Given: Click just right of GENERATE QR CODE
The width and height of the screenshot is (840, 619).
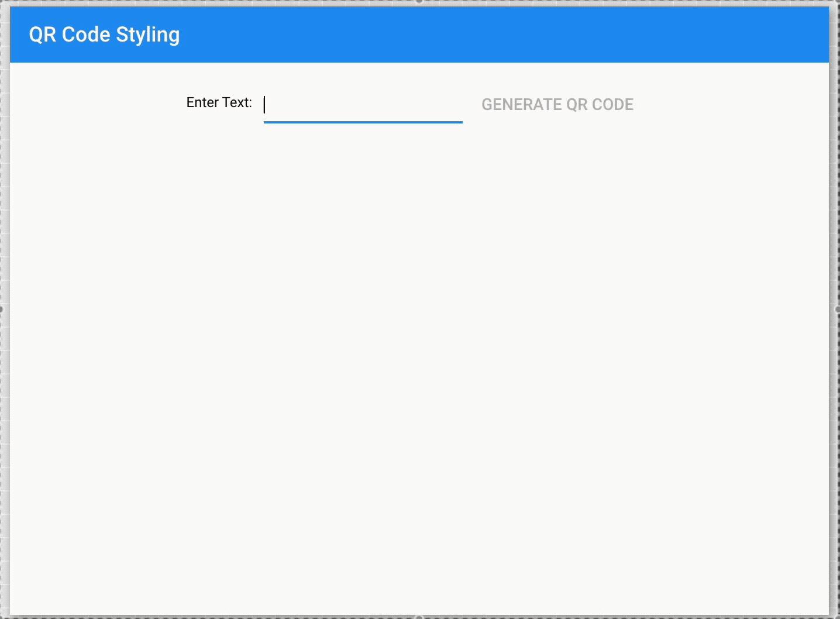Looking at the screenshot, I should pos(673,104).
